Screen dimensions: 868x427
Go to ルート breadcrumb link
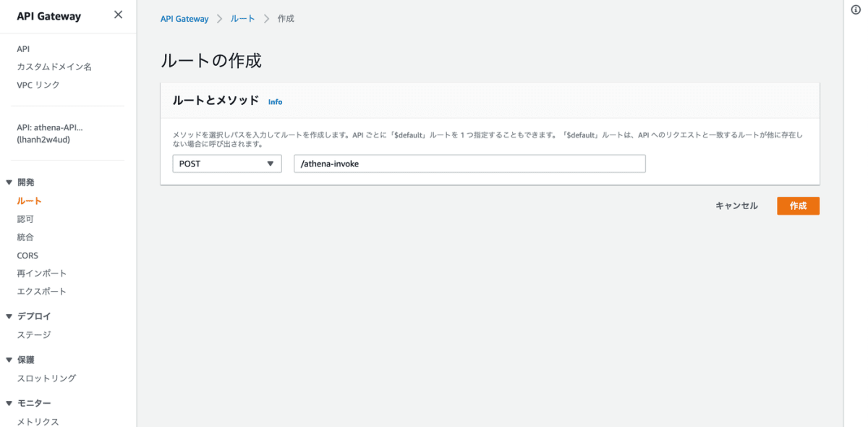(x=242, y=19)
